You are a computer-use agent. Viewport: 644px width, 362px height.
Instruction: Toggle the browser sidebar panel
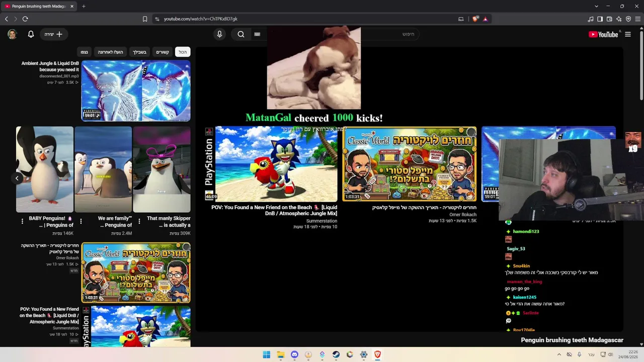pos(600,19)
